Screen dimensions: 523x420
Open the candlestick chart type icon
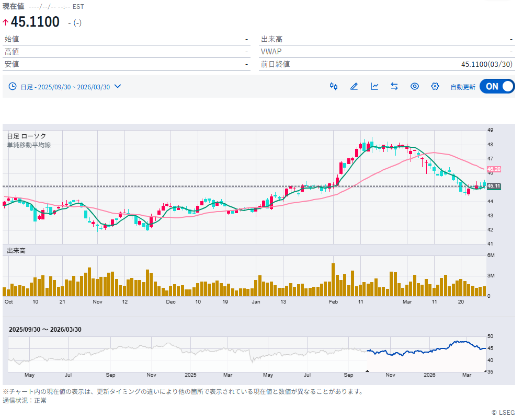click(x=333, y=86)
